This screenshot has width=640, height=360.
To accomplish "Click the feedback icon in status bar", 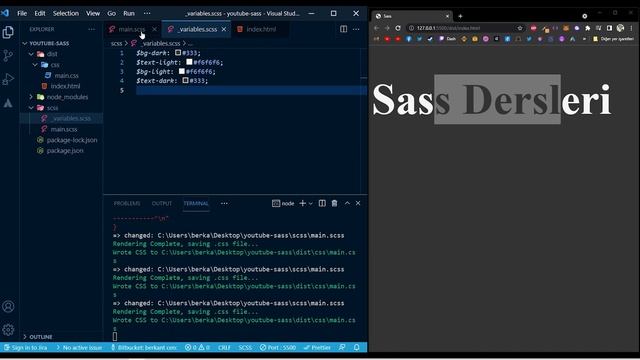I will point(342,347).
